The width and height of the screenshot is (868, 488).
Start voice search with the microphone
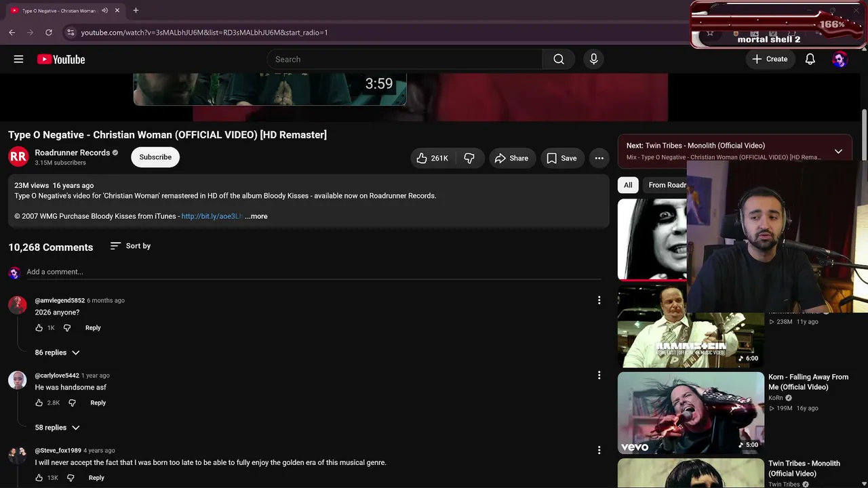coord(593,59)
